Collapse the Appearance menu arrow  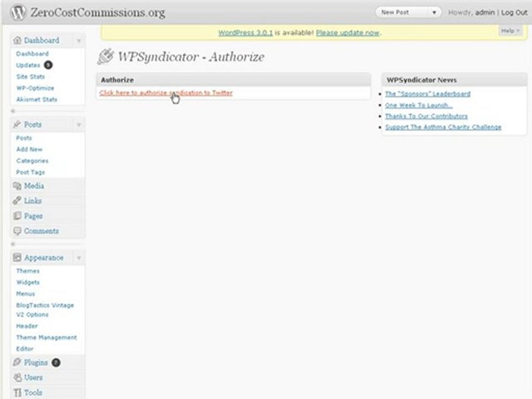click(79, 258)
